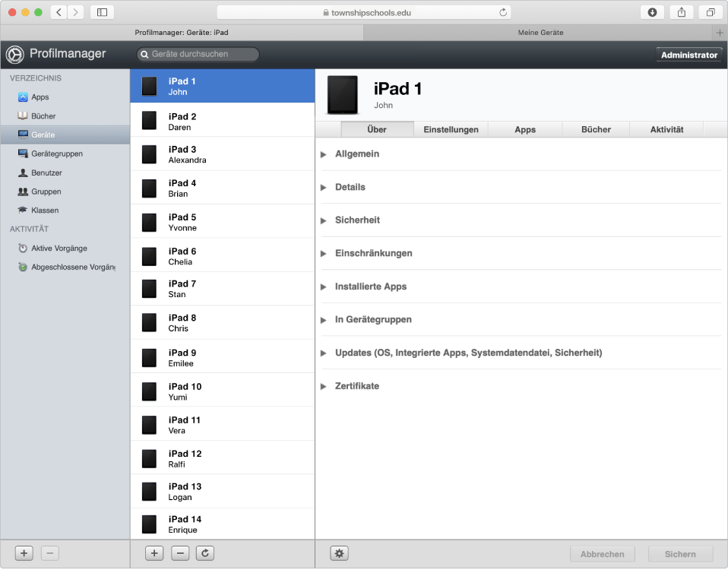Show Abgeschlossene Vorgänge
This screenshot has width=728, height=570.
(x=65, y=267)
